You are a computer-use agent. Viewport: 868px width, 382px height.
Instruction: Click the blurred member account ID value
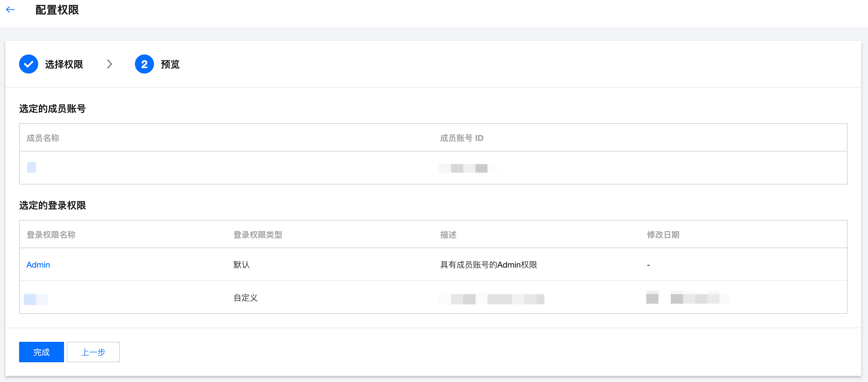(468, 168)
